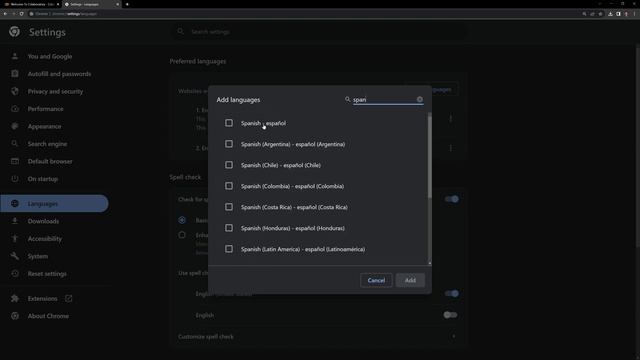The image size is (640, 360).
Task: Open a new browser tab
Action: coord(127,4)
